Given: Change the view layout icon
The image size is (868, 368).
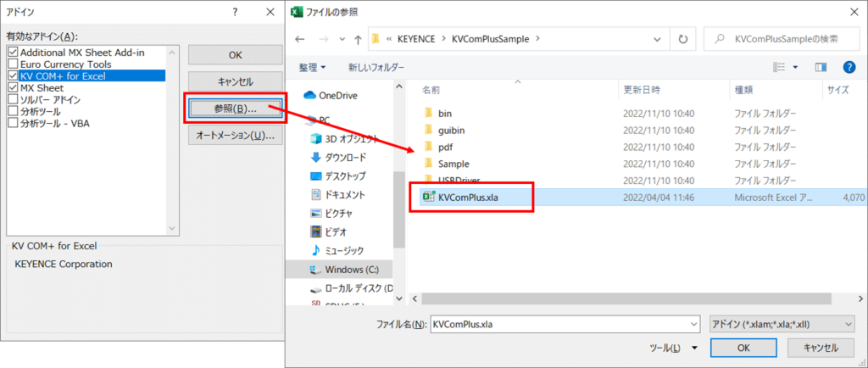Looking at the screenshot, I should [x=779, y=67].
